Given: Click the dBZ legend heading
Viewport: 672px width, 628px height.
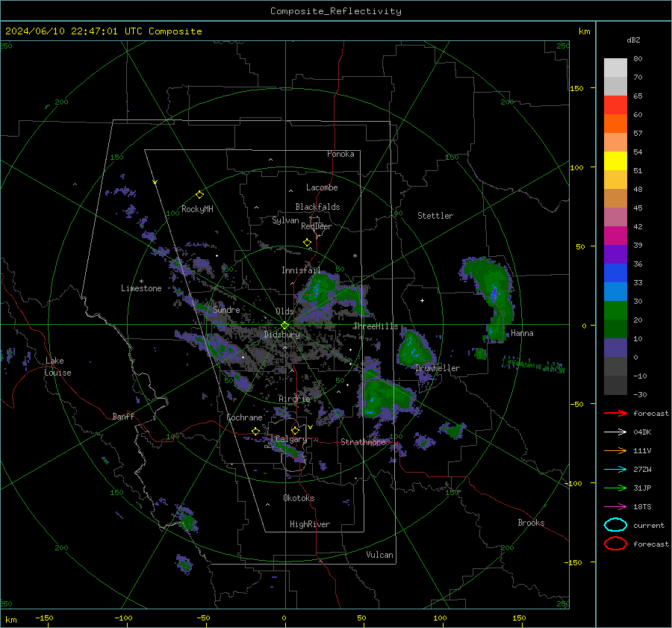Looking at the screenshot, I should click(x=633, y=40).
